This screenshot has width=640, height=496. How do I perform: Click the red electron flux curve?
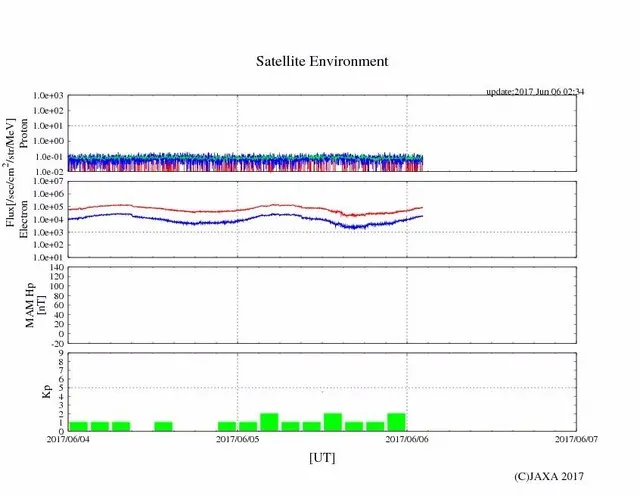245,209
